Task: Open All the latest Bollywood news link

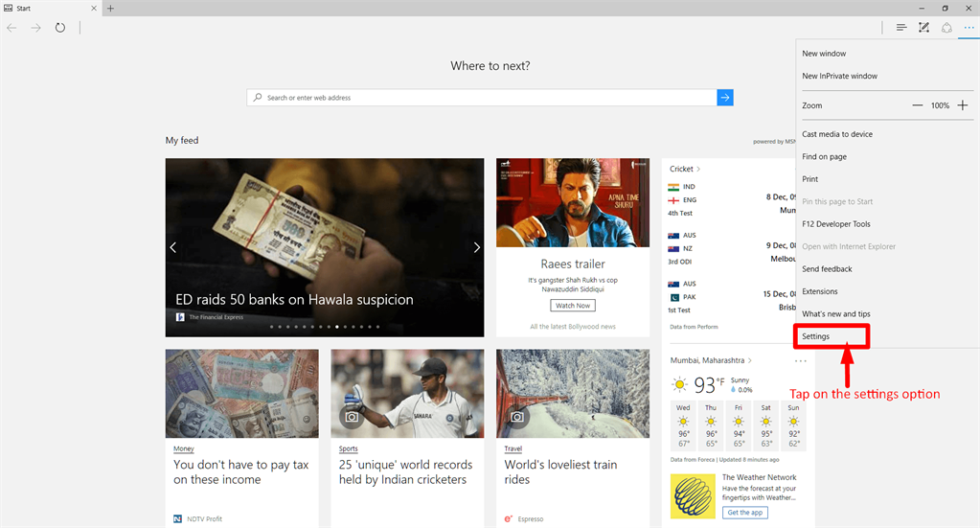Action: (x=573, y=327)
